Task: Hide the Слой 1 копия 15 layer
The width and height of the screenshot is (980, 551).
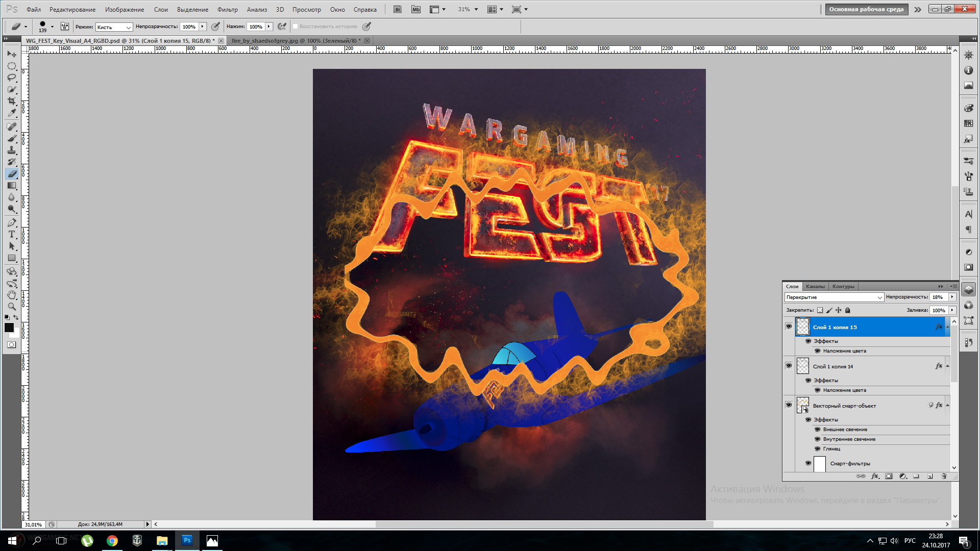Action: coord(789,327)
